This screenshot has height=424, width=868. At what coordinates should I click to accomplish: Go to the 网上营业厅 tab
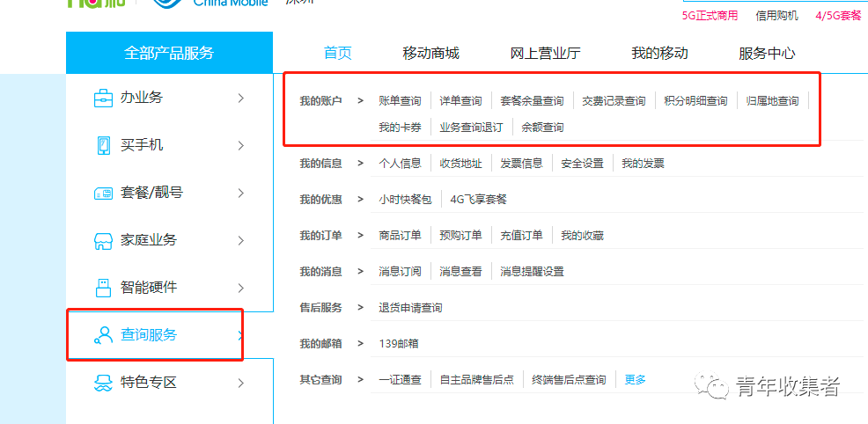coord(545,54)
